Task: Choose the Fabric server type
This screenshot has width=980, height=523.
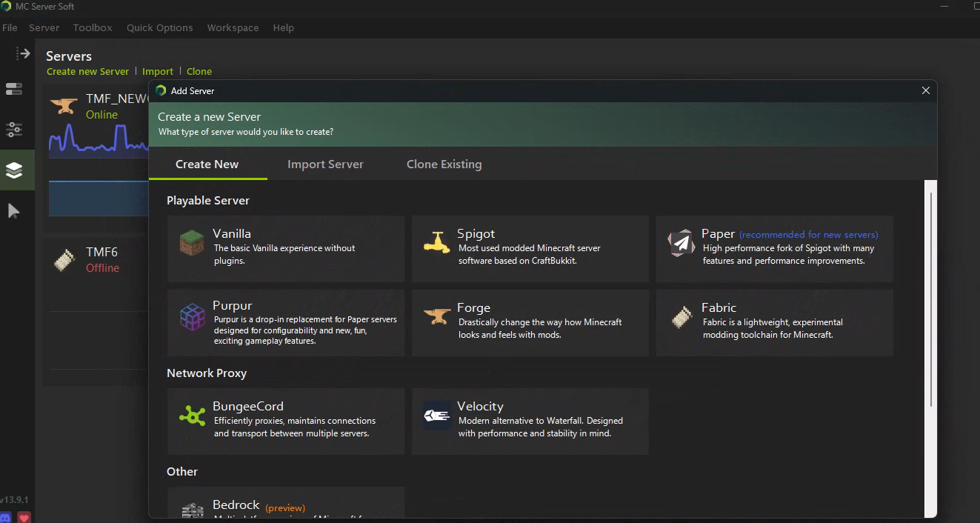Action: [775, 322]
